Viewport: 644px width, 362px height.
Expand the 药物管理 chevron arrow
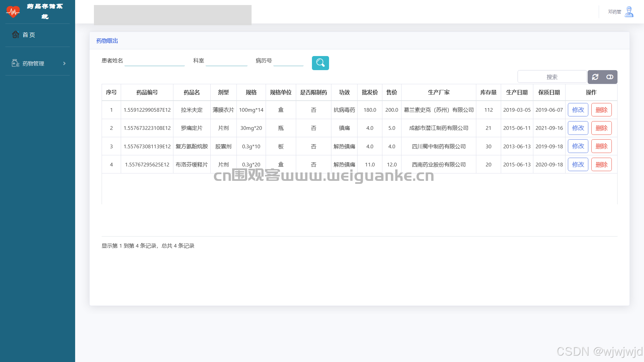click(x=64, y=63)
